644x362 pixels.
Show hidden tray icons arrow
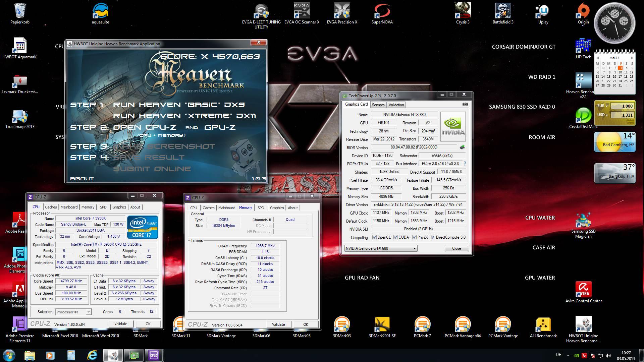568,356
